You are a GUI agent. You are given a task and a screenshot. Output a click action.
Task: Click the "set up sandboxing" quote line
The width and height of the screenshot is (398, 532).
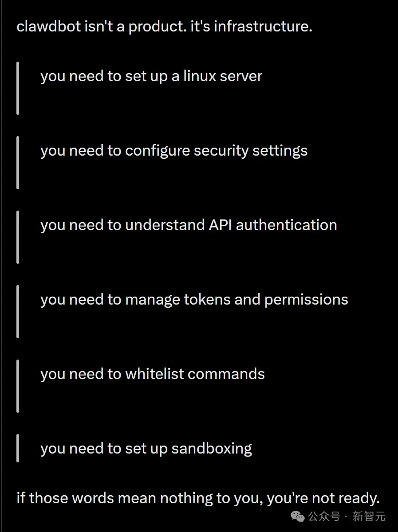[x=146, y=449]
